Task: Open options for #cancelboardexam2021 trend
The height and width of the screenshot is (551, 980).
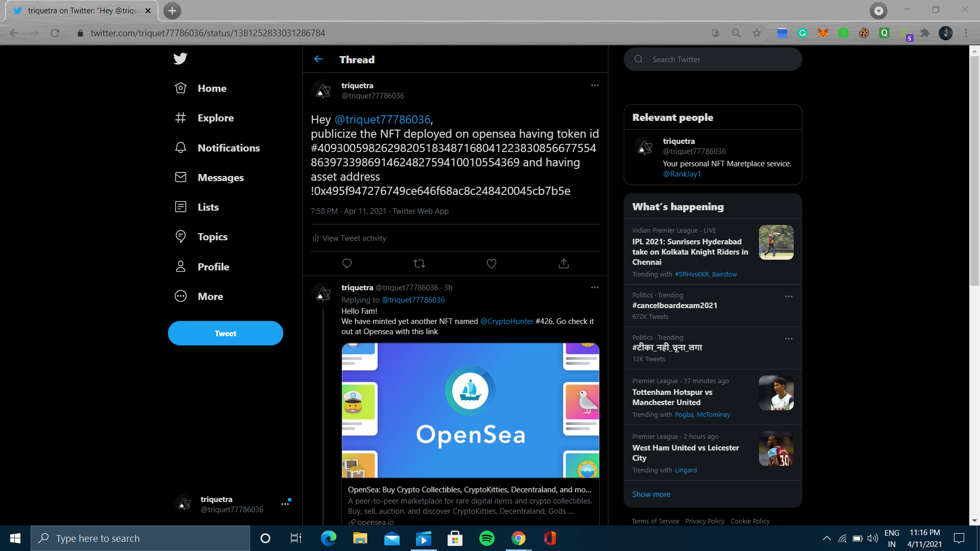Action: pyautogui.click(x=789, y=296)
